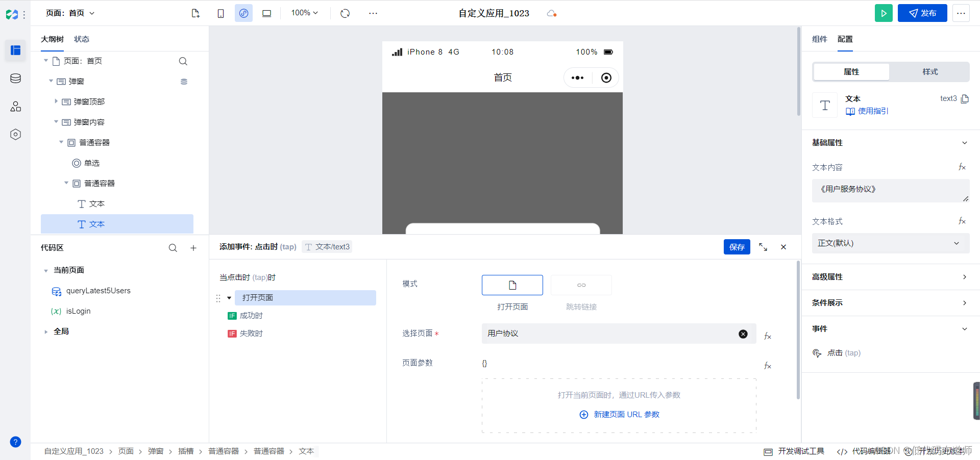Screen dimensions: 980x460
Task: Add new code item with plus icon
Action: click(x=193, y=248)
